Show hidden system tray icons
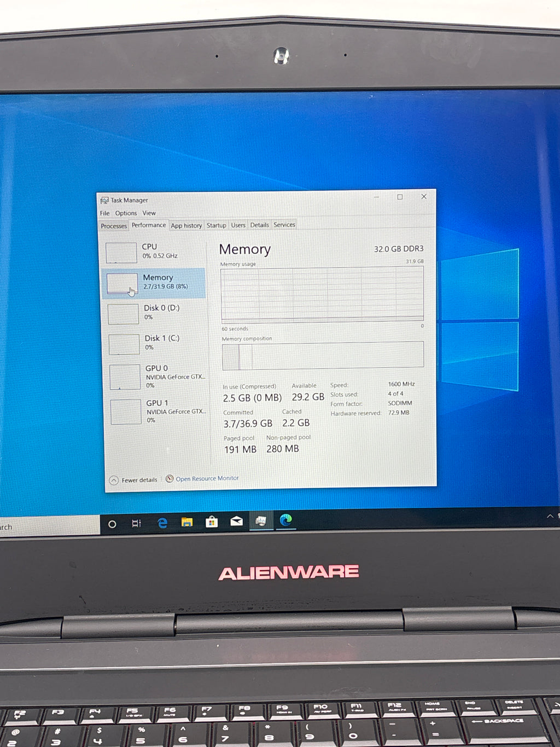The height and width of the screenshot is (747, 560). pyautogui.click(x=550, y=516)
